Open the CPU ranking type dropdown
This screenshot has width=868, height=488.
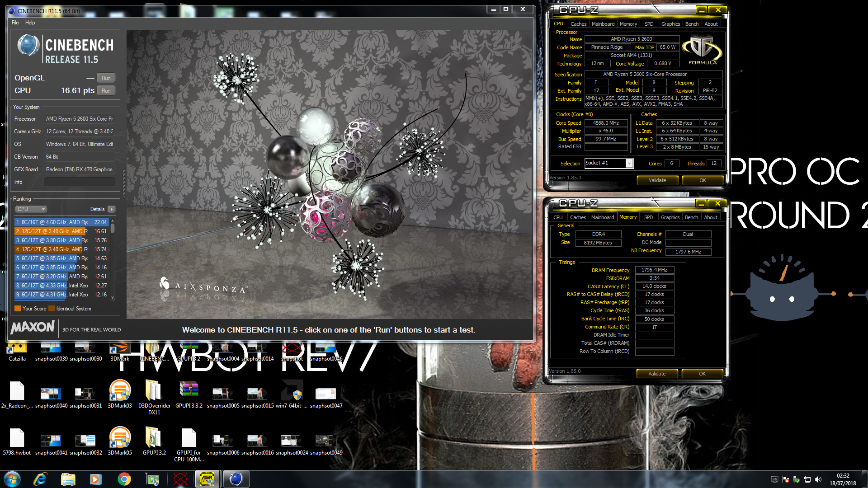click(31, 209)
